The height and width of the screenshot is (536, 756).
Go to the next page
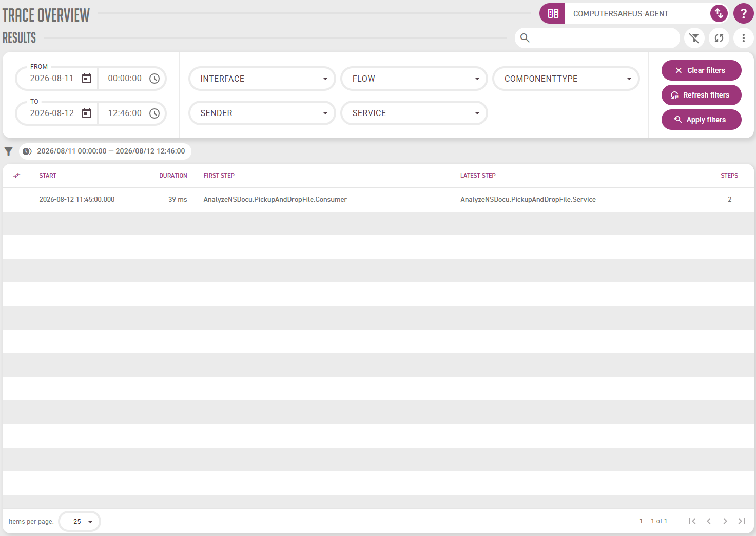(725, 521)
